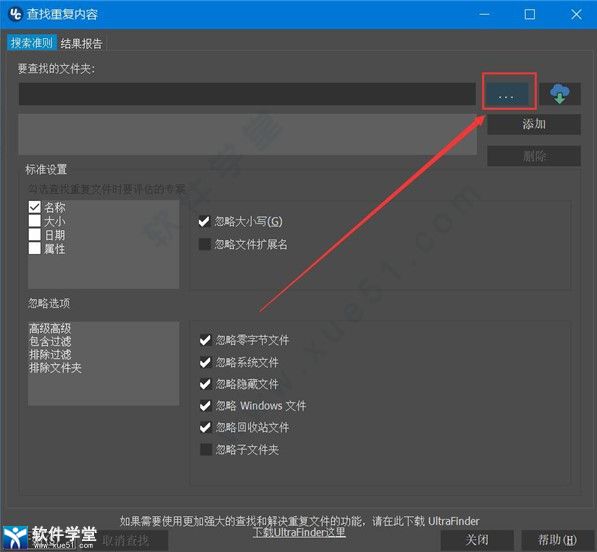Image resolution: width=597 pixels, height=552 pixels.
Task: Click the cloud download icon button
Action: point(560,93)
